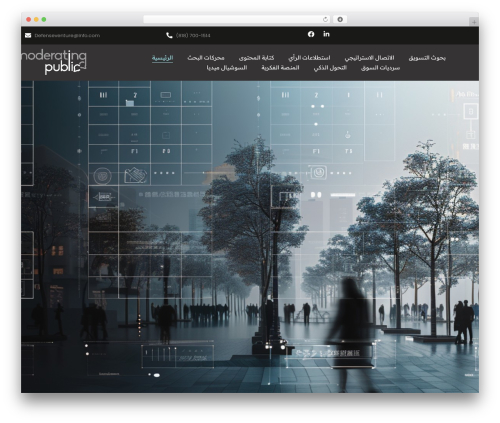Click the browser extension icon beside address bar
Image resolution: width=500 pixels, height=423 pixels.
[x=340, y=20]
